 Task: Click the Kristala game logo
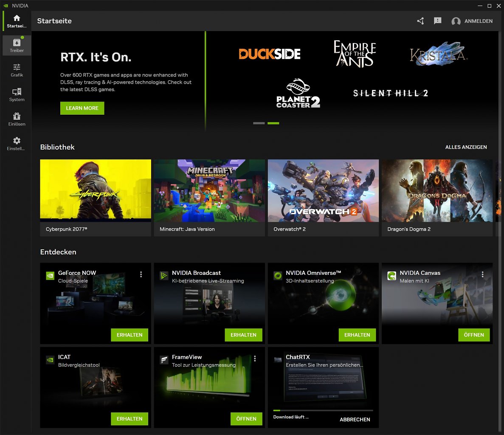[x=439, y=54]
